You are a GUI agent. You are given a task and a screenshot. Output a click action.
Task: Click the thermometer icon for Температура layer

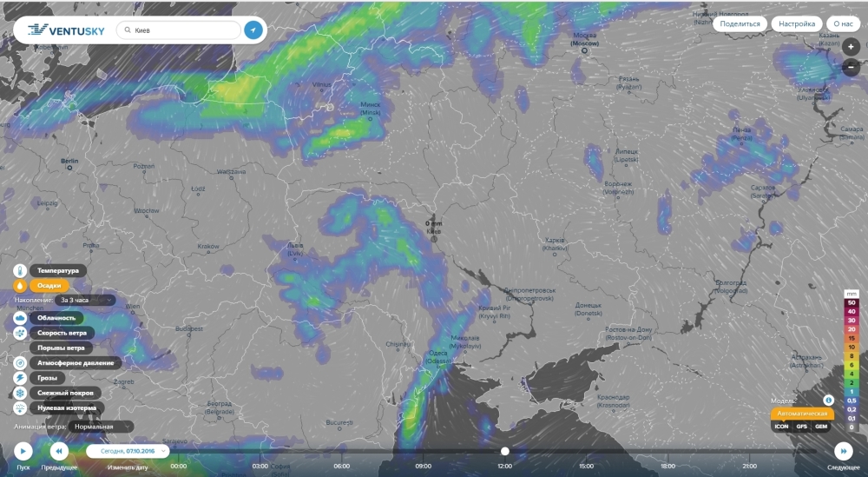click(20, 270)
